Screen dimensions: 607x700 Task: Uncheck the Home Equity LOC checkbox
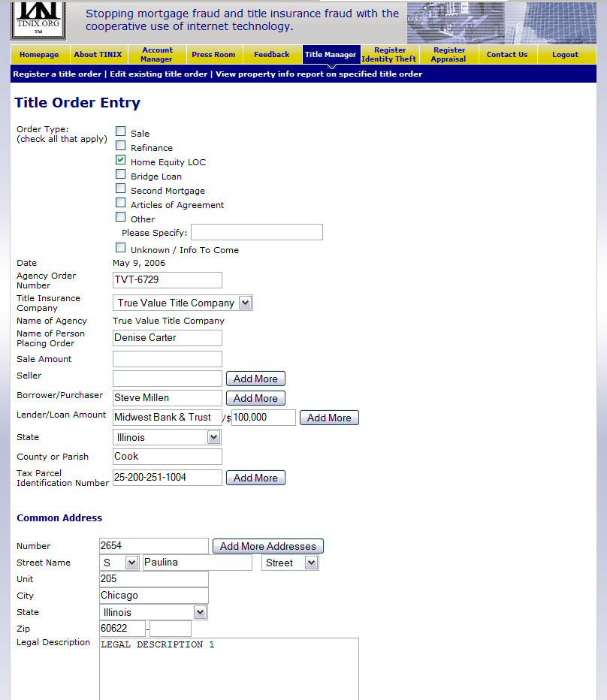121,160
